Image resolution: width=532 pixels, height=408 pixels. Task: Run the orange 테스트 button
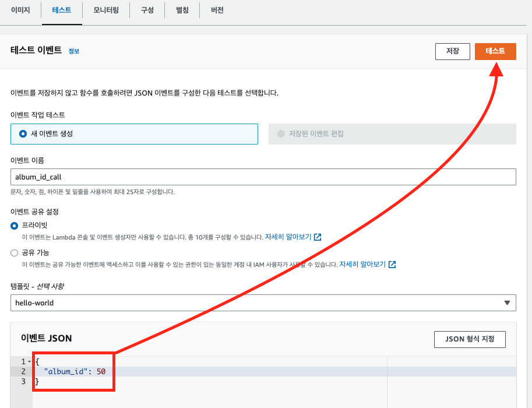[495, 51]
